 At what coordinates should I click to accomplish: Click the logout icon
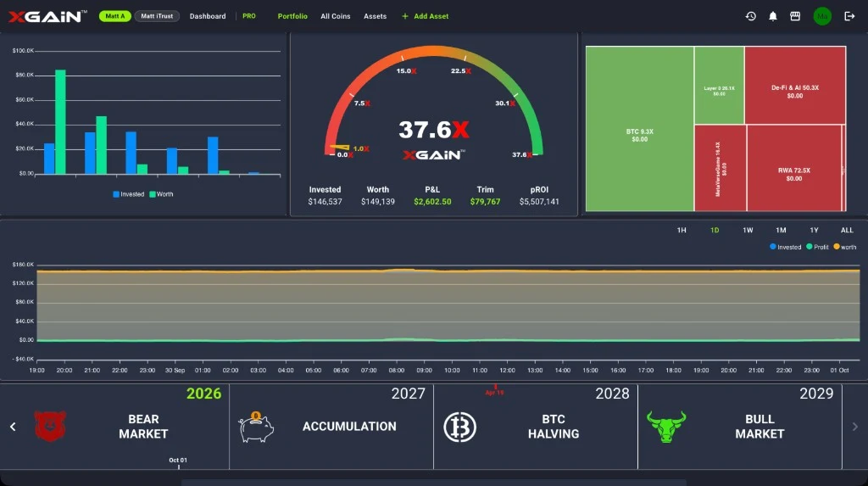(849, 16)
